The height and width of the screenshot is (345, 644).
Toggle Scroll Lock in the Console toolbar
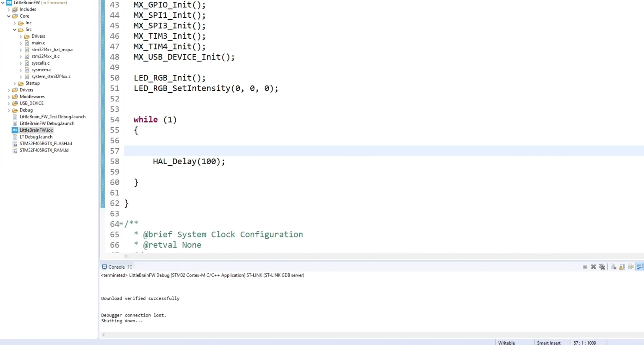point(622,267)
